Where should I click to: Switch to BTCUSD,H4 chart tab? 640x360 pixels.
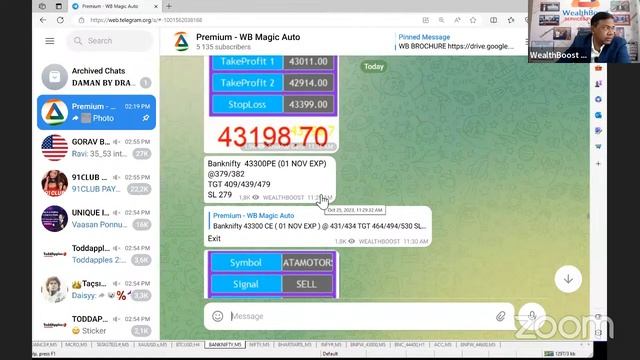pos(188,345)
